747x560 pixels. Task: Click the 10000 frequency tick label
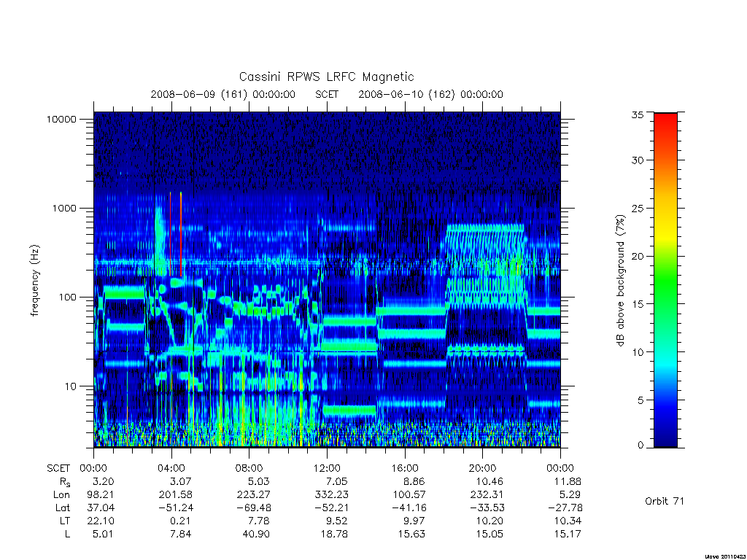pyautogui.click(x=61, y=120)
